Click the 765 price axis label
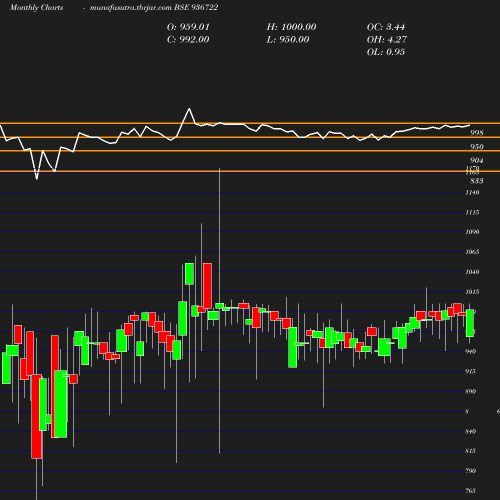This screenshot has height=500, width=500. click(x=470, y=491)
